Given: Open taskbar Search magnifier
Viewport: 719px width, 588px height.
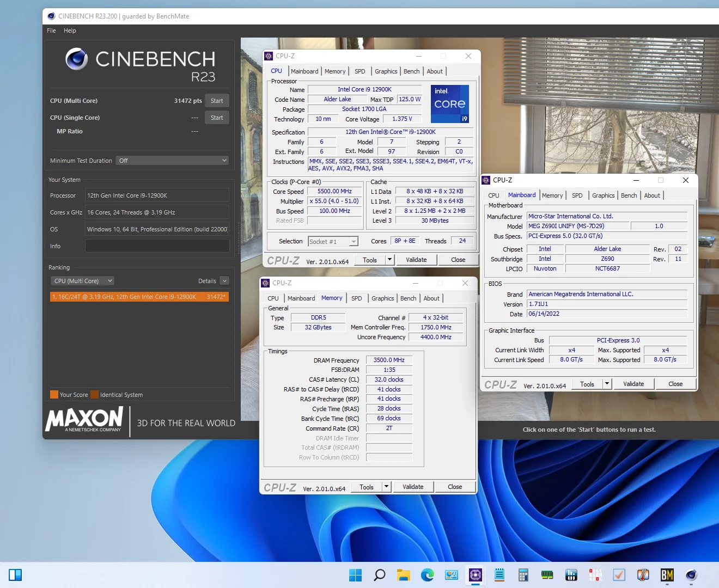Looking at the screenshot, I should (380, 575).
